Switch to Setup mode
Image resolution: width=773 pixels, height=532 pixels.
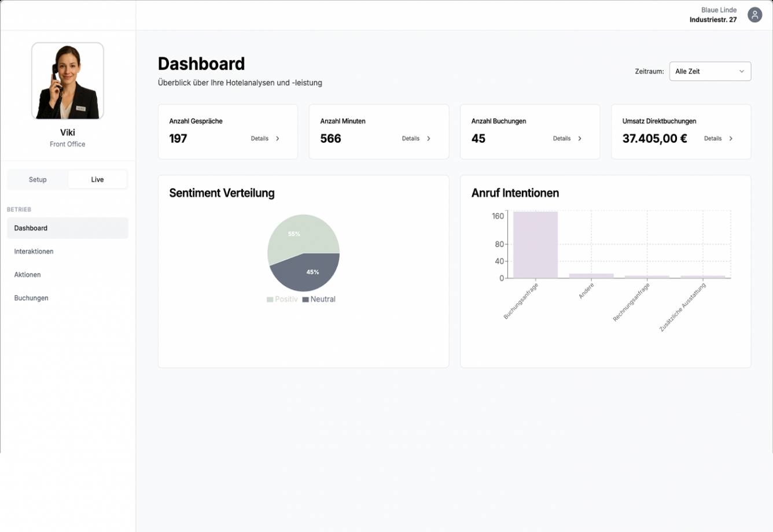(x=38, y=180)
